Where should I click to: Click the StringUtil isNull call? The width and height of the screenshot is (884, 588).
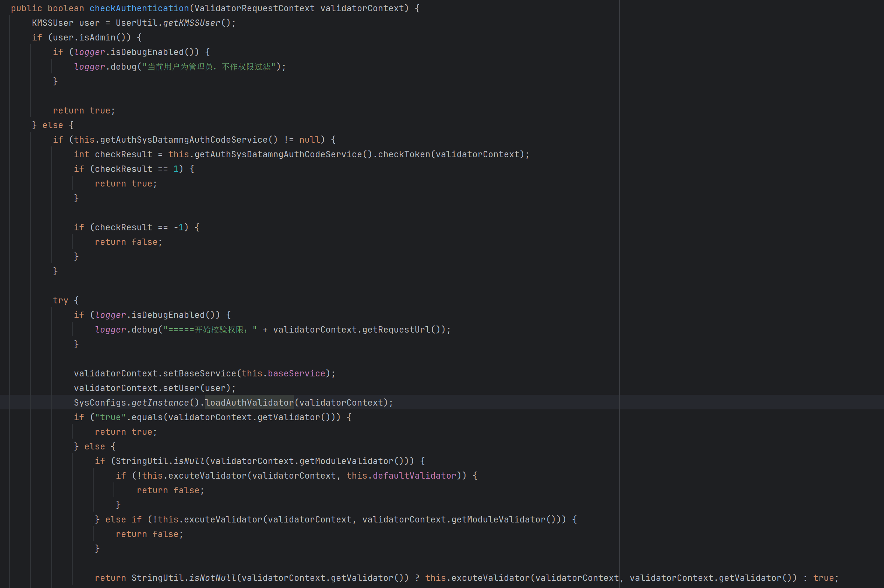tap(189, 461)
